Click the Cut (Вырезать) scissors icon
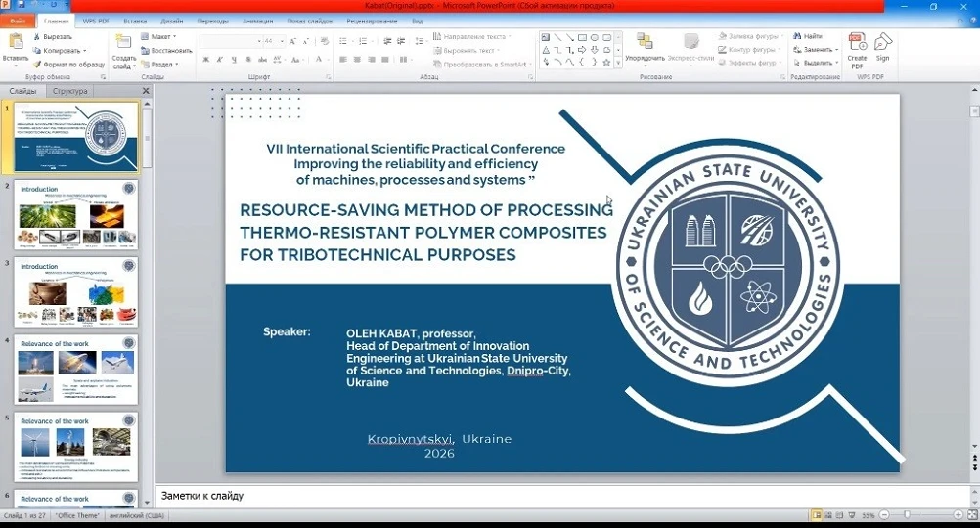The height and width of the screenshot is (528, 980). [36, 36]
